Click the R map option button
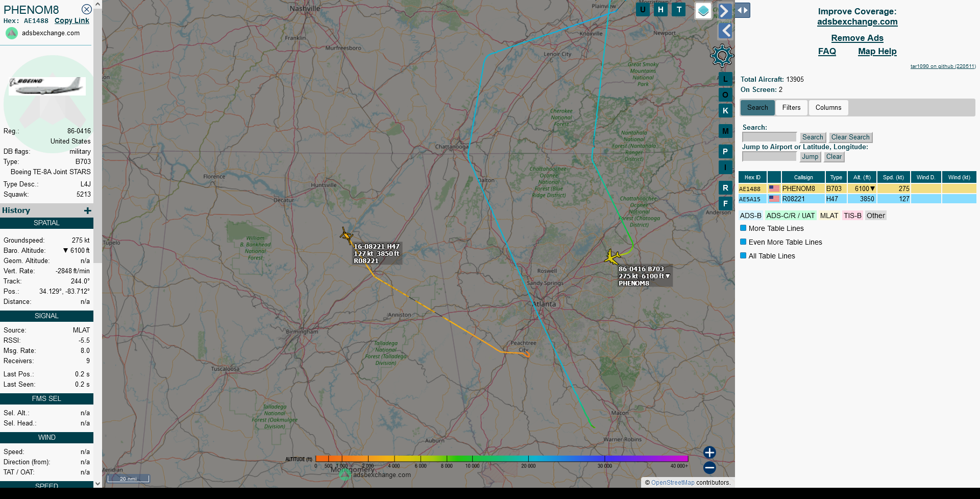This screenshot has width=980, height=499. pyautogui.click(x=725, y=188)
